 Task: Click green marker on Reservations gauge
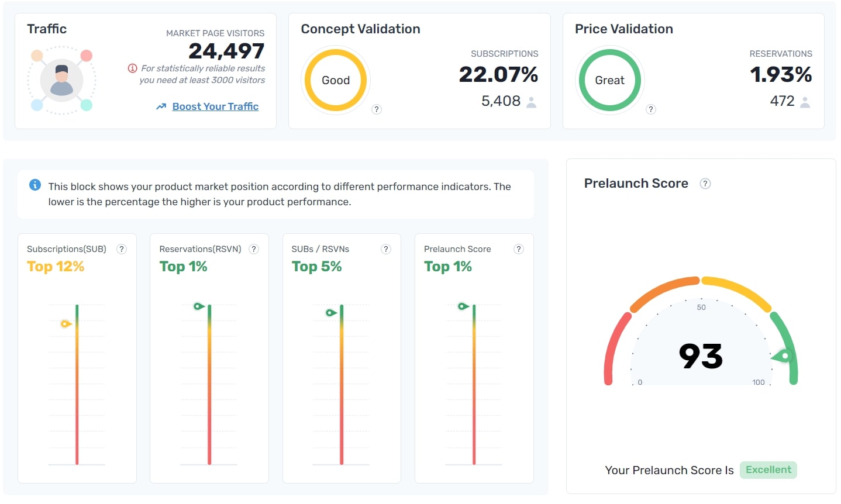[x=198, y=305]
